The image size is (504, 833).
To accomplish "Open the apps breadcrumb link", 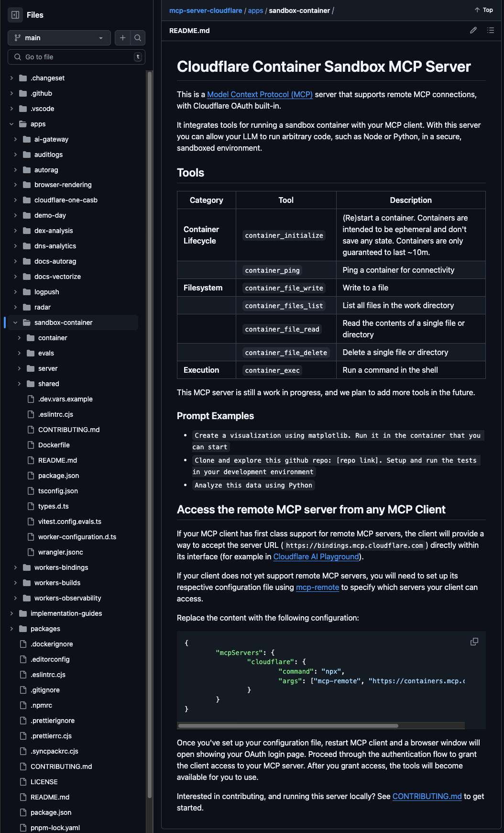I will click(x=255, y=11).
